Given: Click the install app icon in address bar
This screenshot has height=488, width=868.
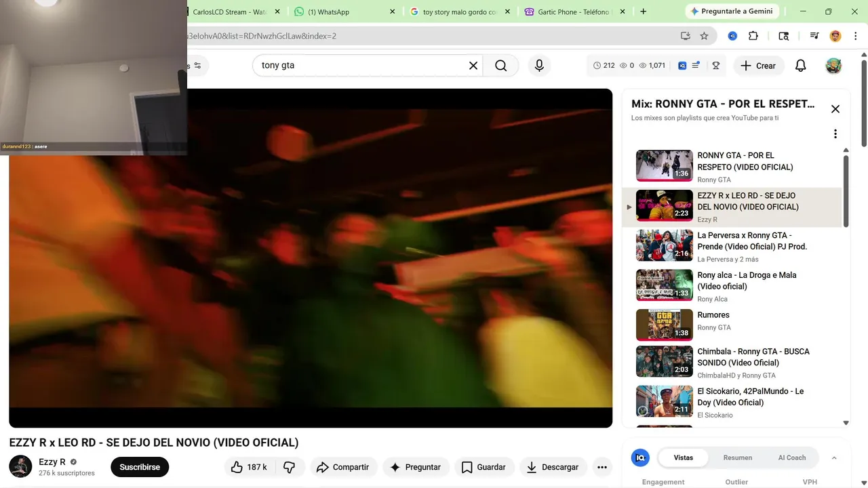Looking at the screenshot, I should (x=686, y=36).
